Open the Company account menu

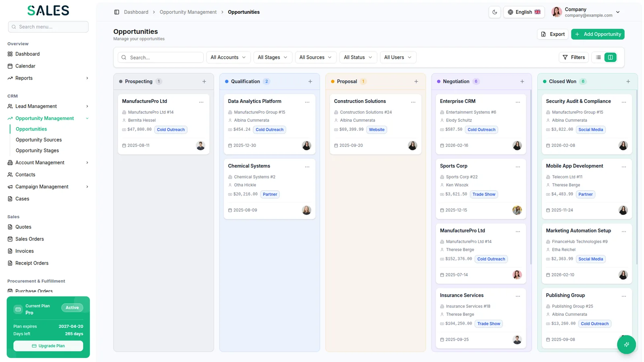586,12
